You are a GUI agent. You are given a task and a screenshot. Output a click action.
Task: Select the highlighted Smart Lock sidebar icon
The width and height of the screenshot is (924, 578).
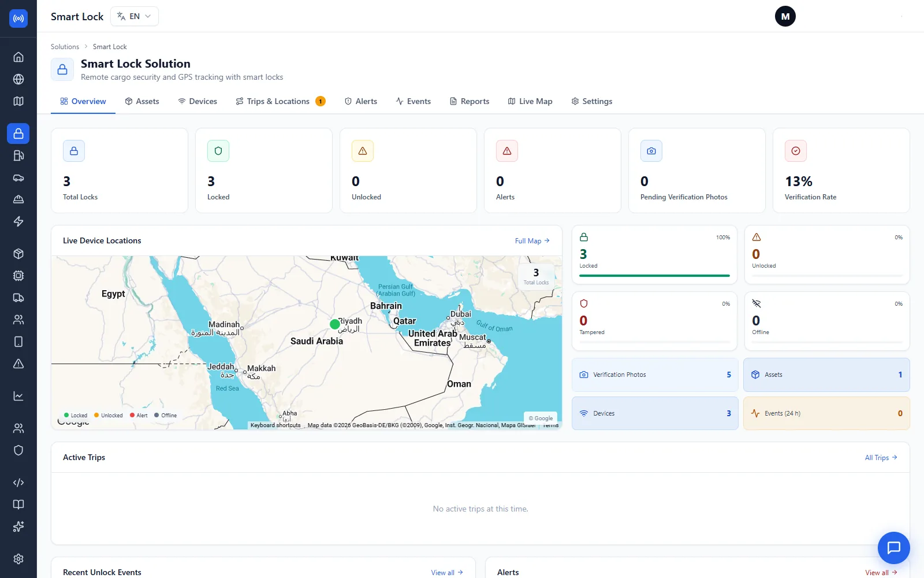tap(18, 134)
